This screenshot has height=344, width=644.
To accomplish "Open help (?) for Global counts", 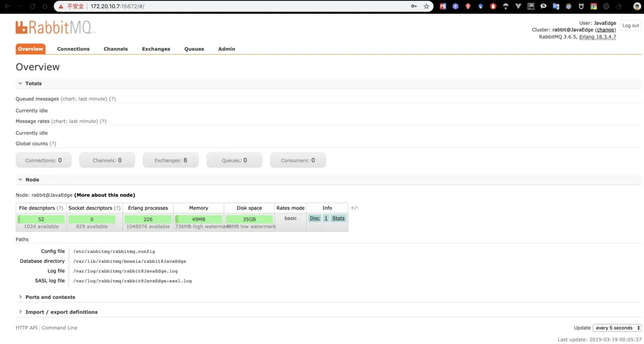I will click(53, 144).
